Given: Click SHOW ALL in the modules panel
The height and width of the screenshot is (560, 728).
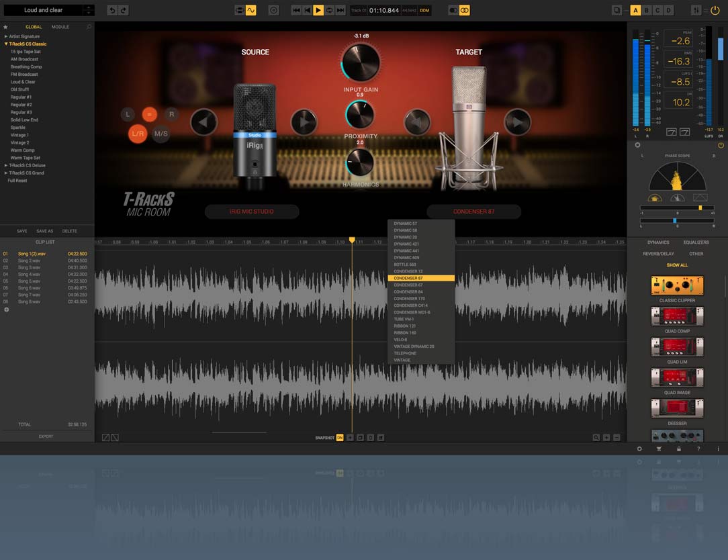Looking at the screenshot, I should (677, 265).
